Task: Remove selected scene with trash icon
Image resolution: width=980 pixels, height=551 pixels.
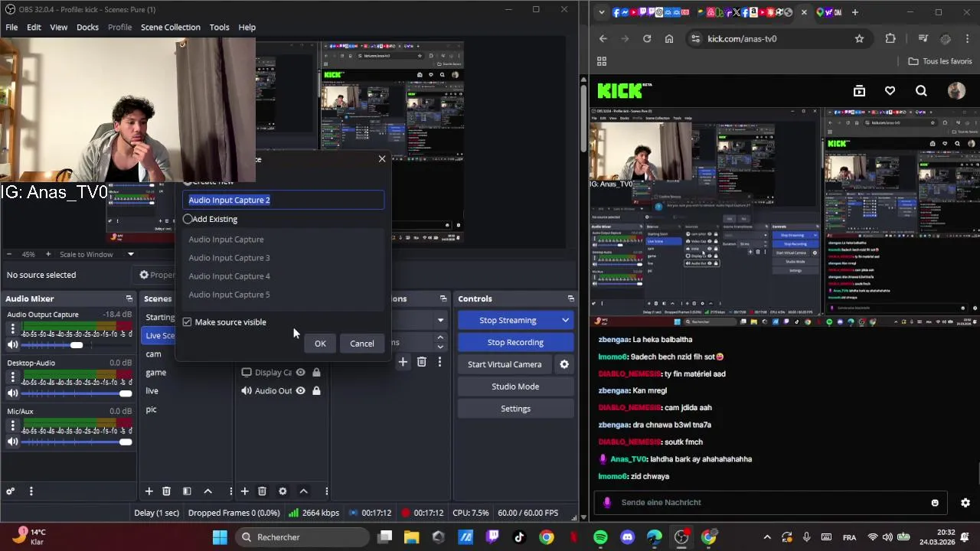Action: coord(166,491)
